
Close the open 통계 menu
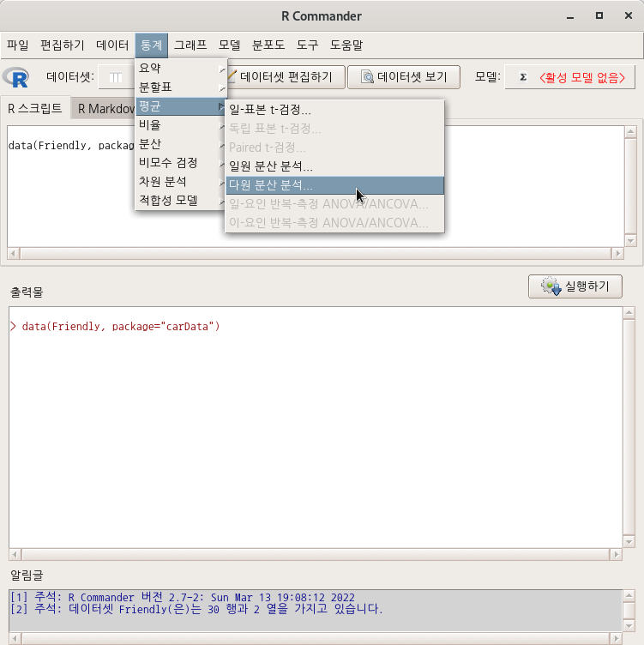coord(151,45)
